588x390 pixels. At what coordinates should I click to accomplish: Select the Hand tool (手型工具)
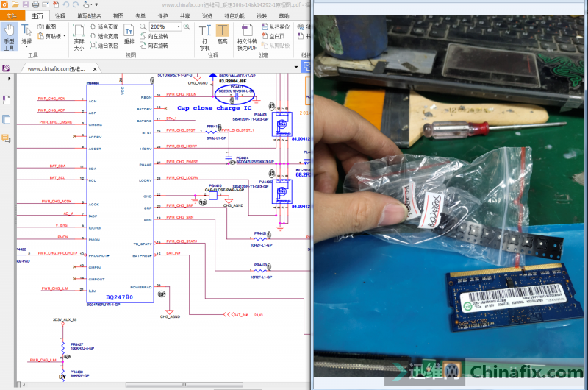9,36
